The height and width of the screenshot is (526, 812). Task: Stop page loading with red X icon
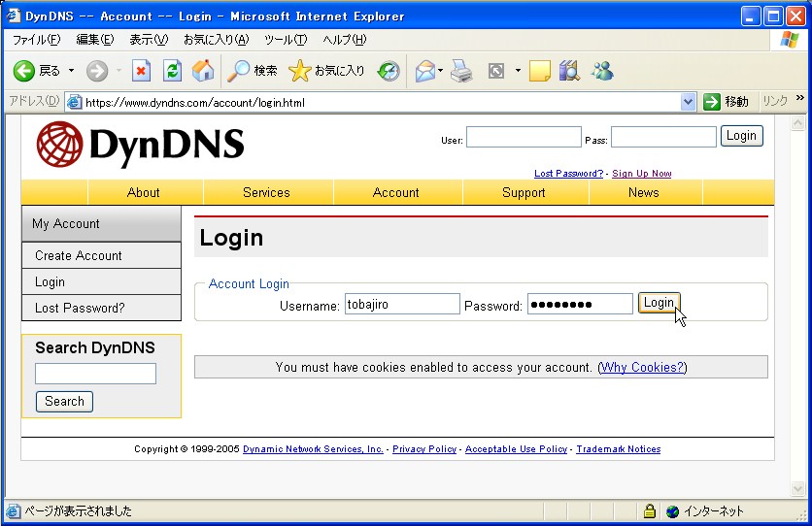[x=141, y=70]
